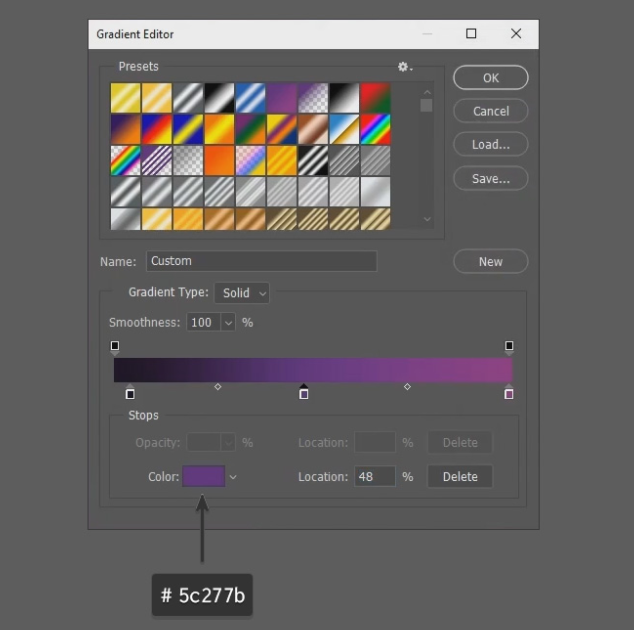Click the New button to save gradient
Screen dimensions: 634x630
pos(490,262)
